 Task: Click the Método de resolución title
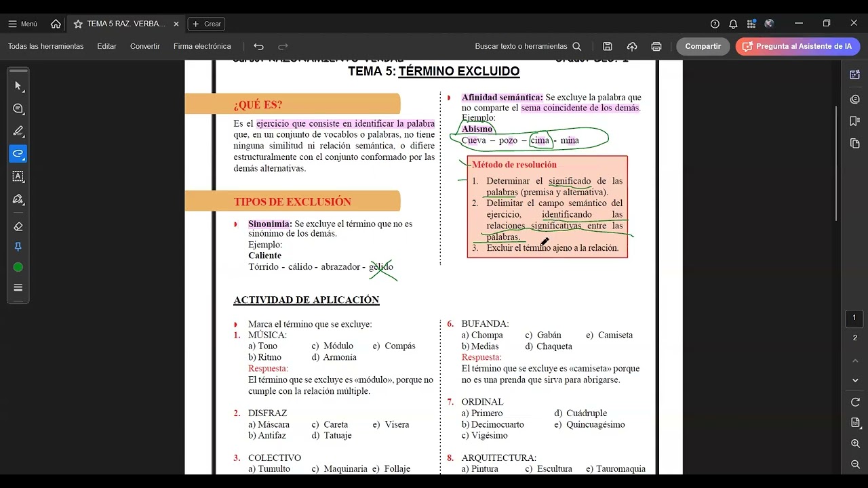click(x=514, y=165)
